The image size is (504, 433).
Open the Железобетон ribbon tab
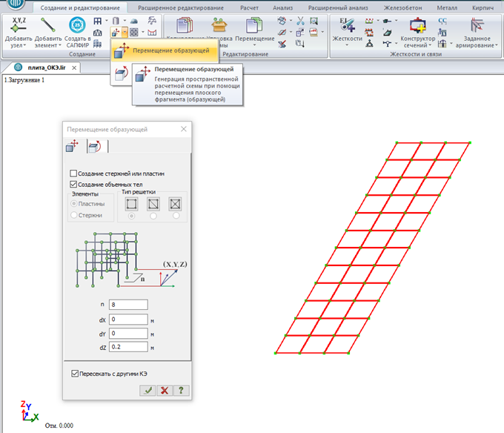tap(402, 7)
